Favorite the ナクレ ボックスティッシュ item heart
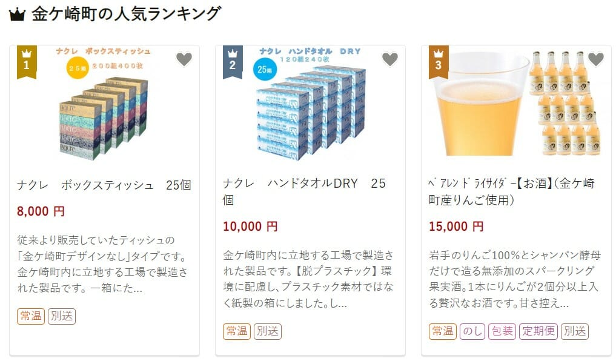This screenshot has height=364, width=616. pos(184,59)
